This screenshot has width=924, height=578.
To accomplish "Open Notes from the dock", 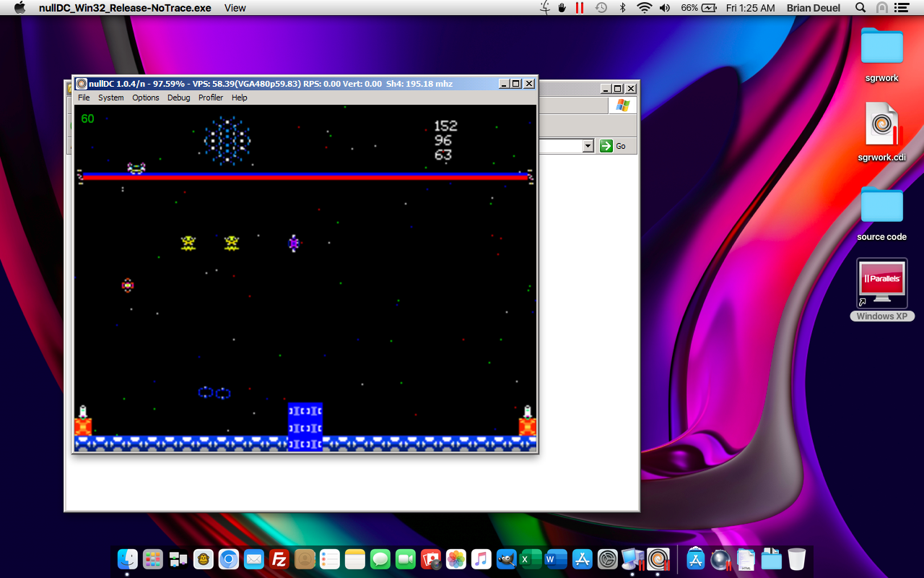I will click(355, 559).
